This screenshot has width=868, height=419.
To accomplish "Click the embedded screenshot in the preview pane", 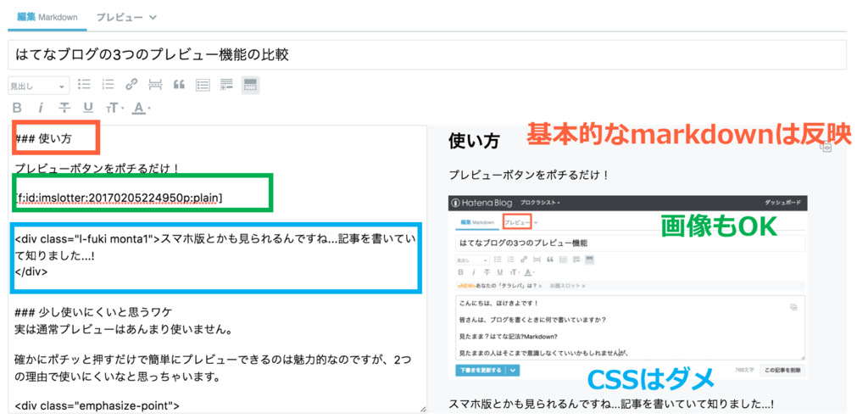I will (628, 287).
